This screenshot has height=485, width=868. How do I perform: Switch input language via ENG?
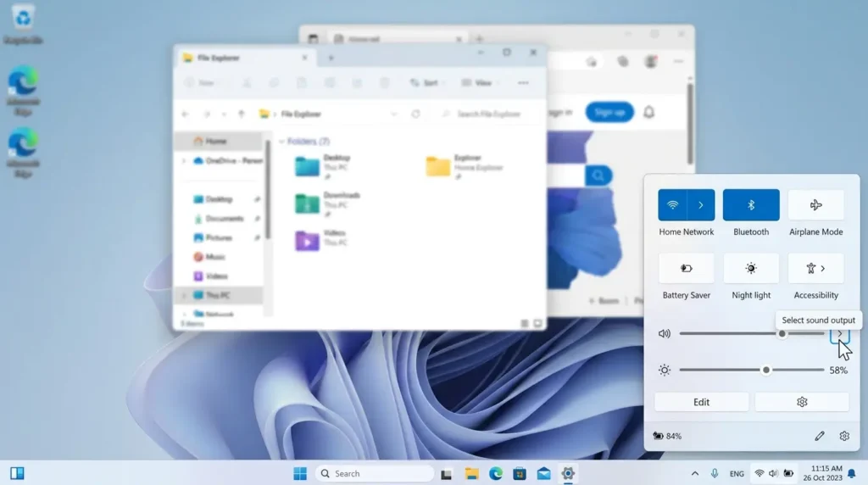pos(737,474)
